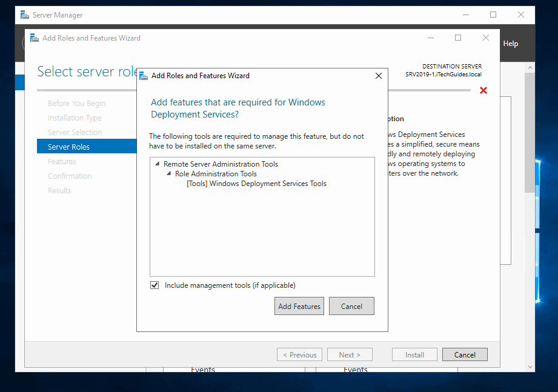Click the Install button
Image resolution: width=558 pixels, height=392 pixels.
point(414,354)
